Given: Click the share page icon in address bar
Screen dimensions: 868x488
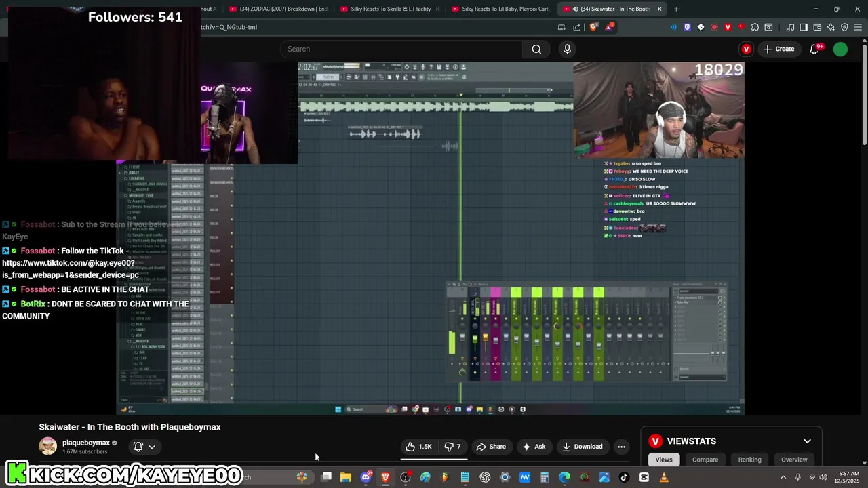Looking at the screenshot, I should pyautogui.click(x=576, y=27).
